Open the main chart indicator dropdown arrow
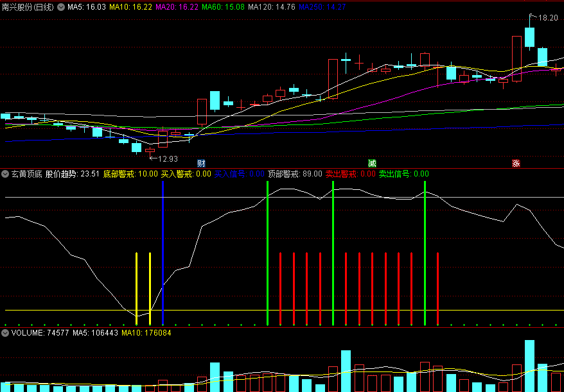564x392 pixels. [x=61, y=6]
